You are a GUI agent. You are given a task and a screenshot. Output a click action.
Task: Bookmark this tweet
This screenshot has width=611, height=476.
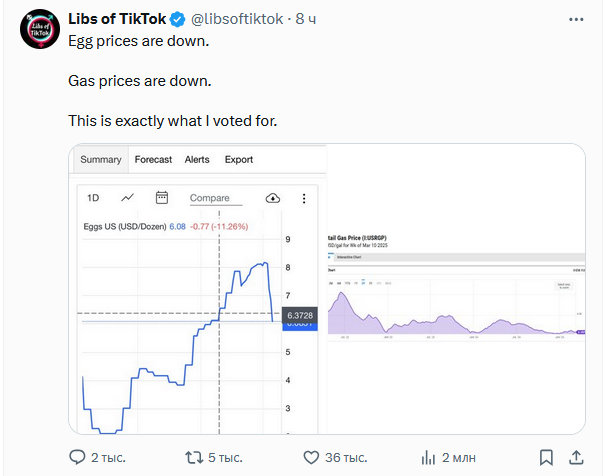point(546,457)
